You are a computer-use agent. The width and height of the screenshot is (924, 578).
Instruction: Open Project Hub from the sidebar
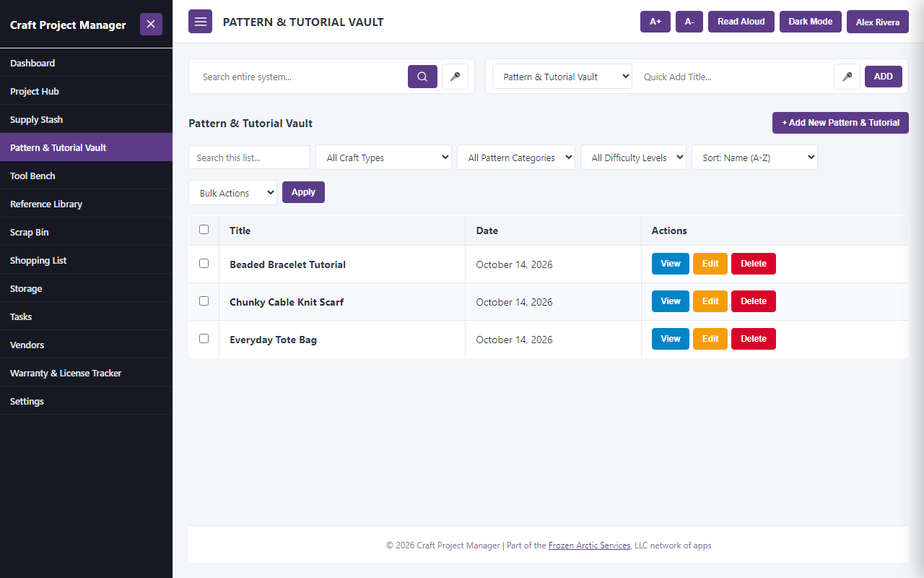click(x=86, y=91)
